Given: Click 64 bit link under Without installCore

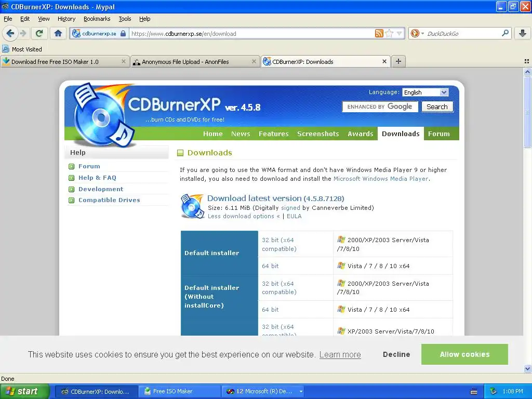Looking at the screenshot, I should coord(270,310).
